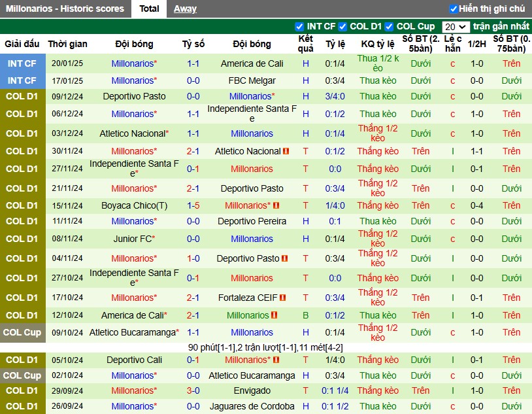Click Atletico Bucaramanga home team on 09/10/24
The width and height of the screenshot is (532, 414).
133,332
